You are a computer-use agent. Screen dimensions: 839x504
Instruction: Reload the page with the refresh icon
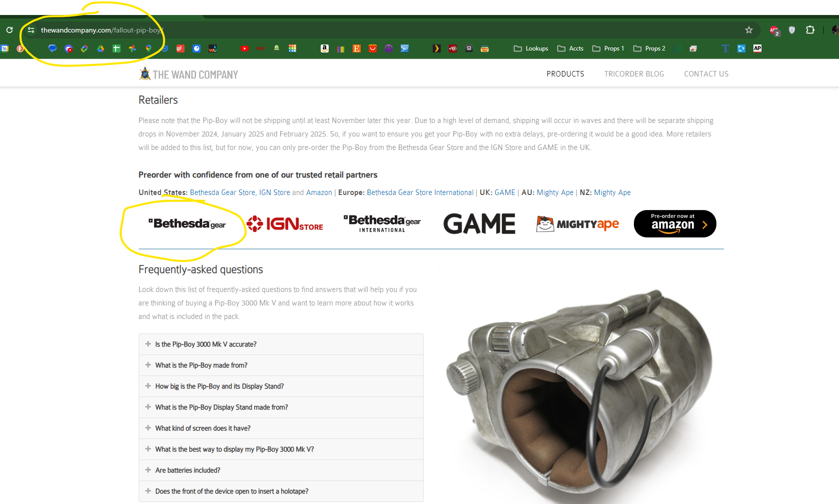tap(10, 30)
